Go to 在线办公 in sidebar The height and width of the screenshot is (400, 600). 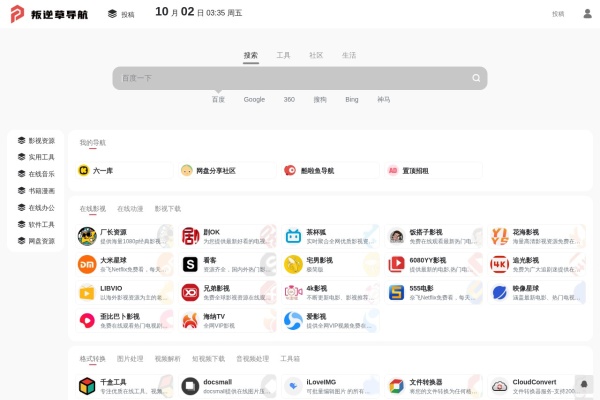point(36,207)
